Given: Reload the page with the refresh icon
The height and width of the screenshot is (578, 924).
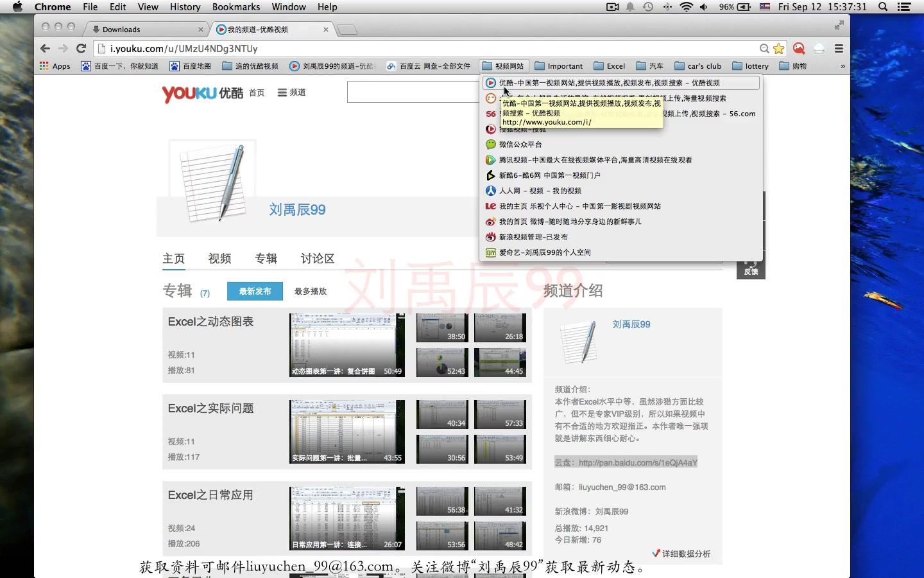Looking at the screenshot, I should coord(81,49).
